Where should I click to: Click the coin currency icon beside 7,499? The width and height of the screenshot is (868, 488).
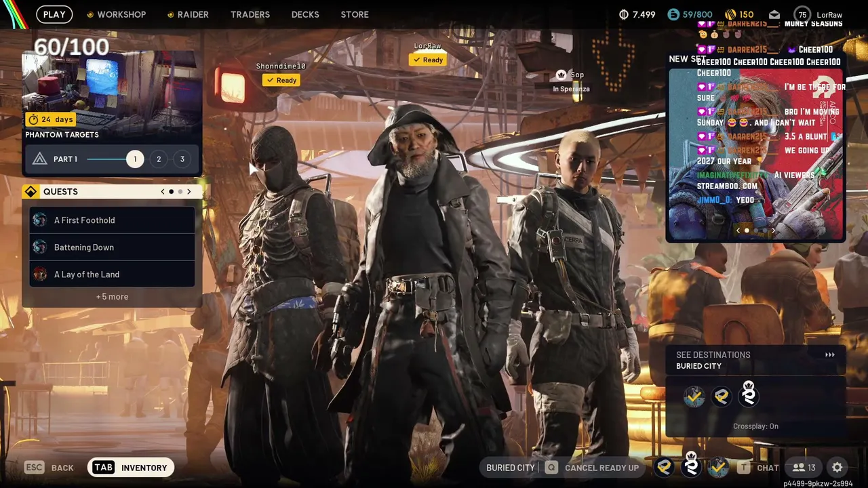[625, 14]
